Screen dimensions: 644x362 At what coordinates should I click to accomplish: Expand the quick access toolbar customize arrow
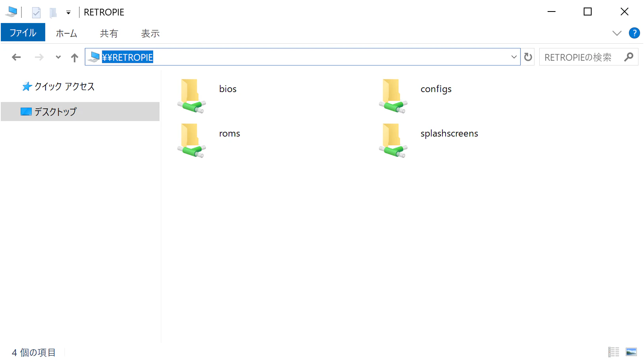[68, 13]
